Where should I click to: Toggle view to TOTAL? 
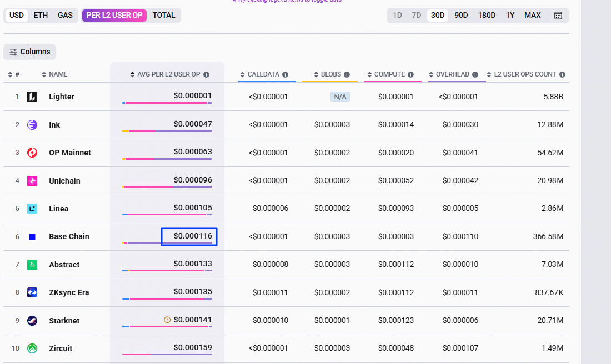164,15
